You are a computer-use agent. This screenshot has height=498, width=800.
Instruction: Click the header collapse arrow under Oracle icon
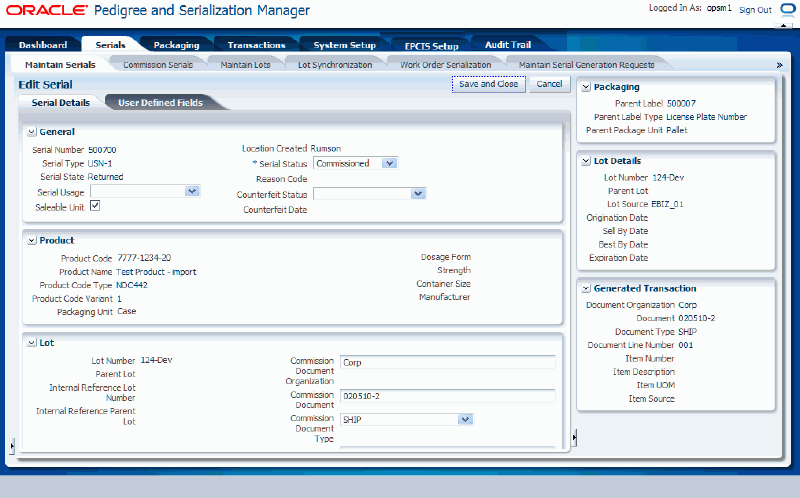tap(784, 26)
